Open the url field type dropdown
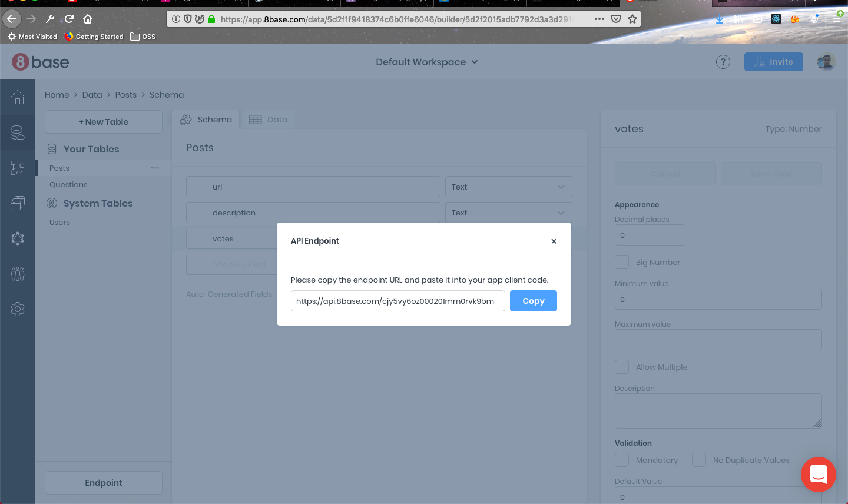Image resolution: width=848 pixels, height=504 pixels. point(509,187)
